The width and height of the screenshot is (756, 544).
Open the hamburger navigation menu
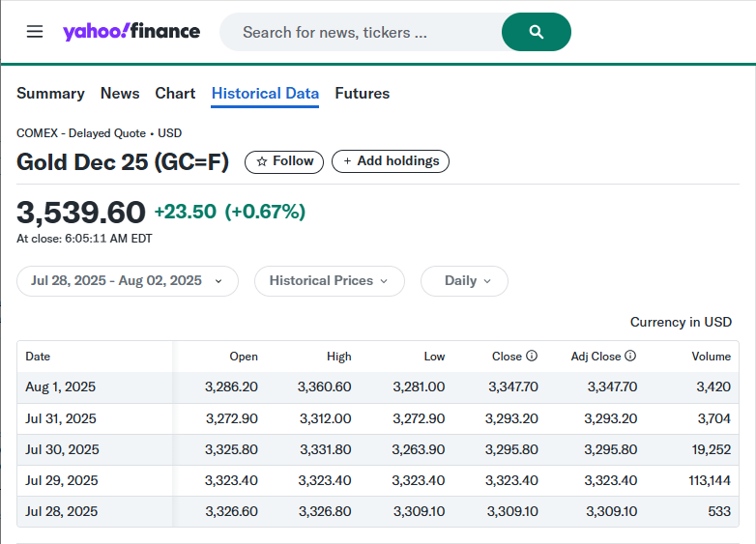click(x=35, y=32)
